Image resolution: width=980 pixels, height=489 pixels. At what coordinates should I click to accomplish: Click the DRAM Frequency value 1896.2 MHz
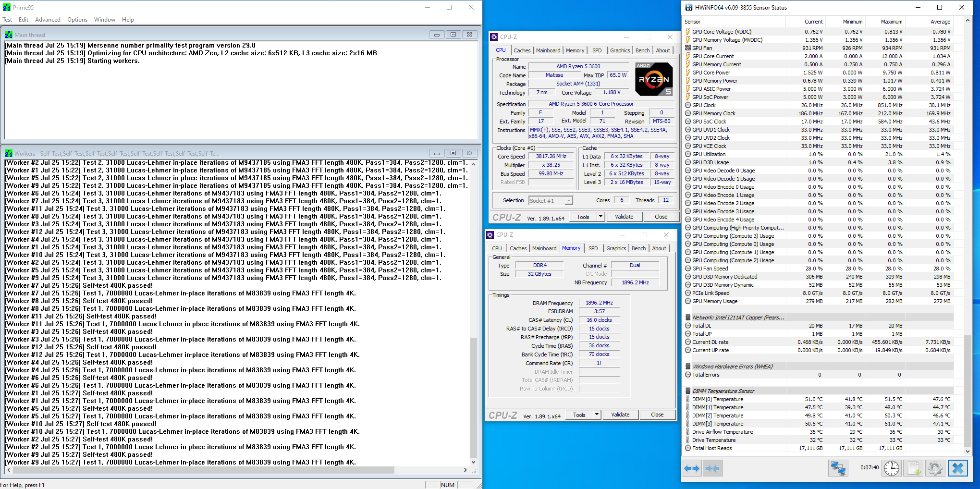(599, 303)
